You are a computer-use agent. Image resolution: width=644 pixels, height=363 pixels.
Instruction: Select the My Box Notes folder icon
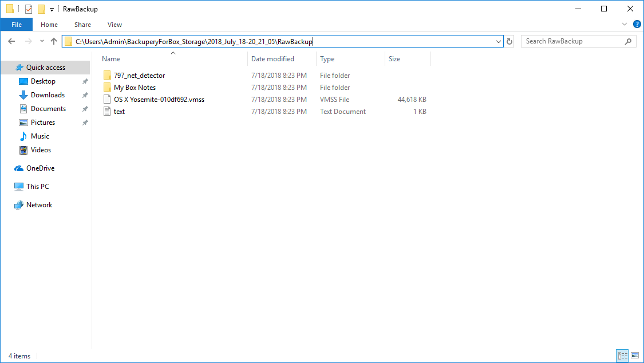tap(107, 87)
